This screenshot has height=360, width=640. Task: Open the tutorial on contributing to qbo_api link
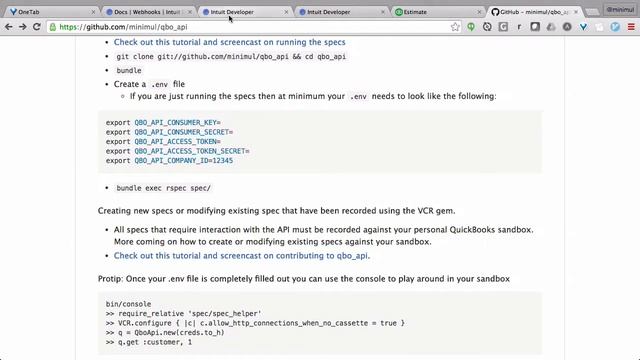tap(241, 256)
